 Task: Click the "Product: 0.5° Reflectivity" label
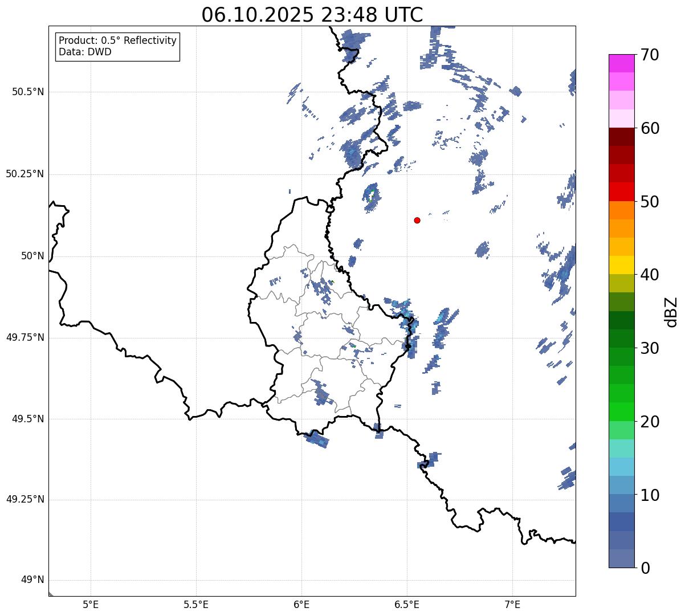coord(118,41)
